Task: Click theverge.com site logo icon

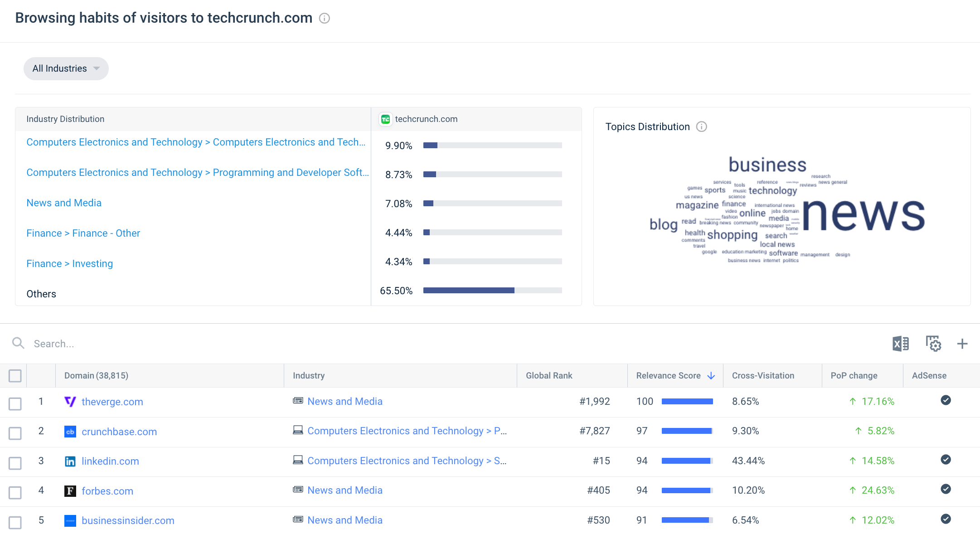Action: pos(70,402)
